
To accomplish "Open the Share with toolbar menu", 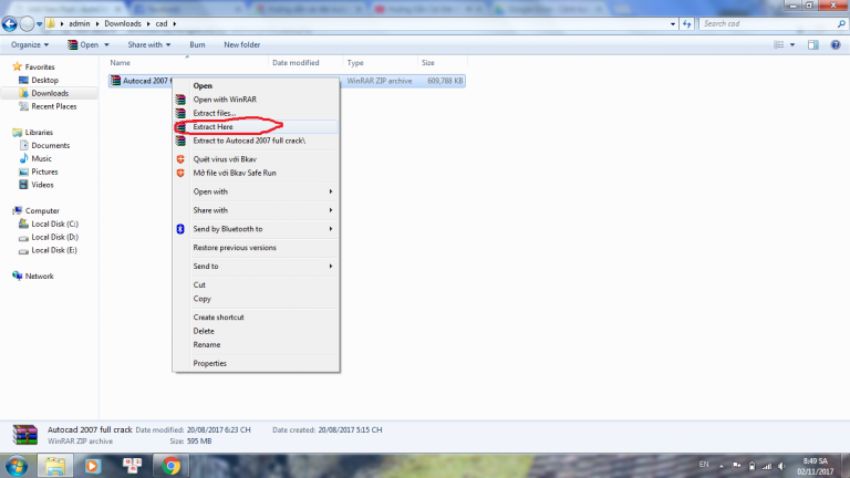I will coord(149,45).
